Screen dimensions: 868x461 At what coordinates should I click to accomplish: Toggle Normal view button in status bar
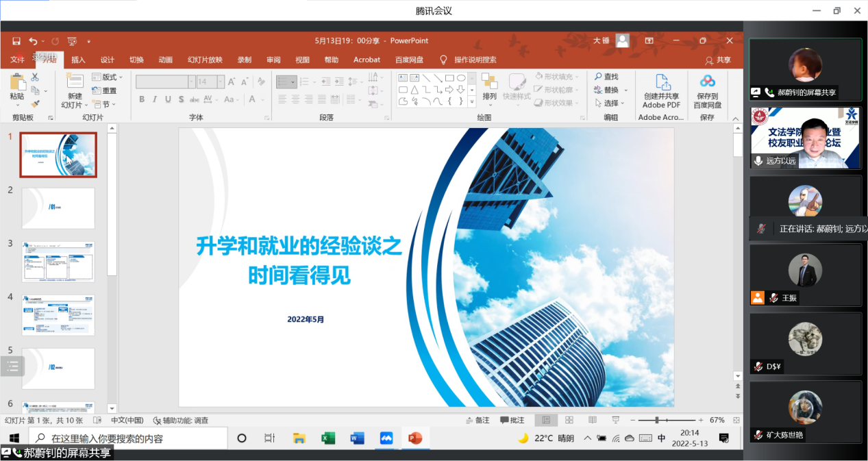[x=546, y=420]
